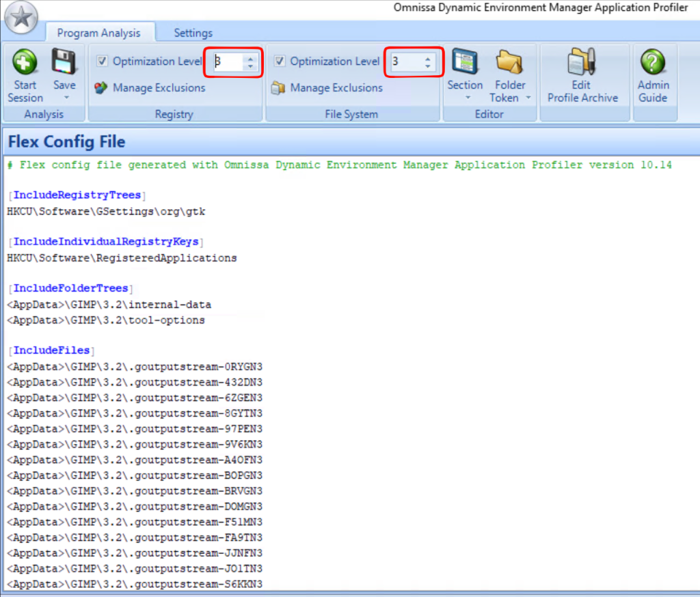Increase the File System optimization level up arrow
Image resolution: width=700 pixels, height=597 pixels.
[x=428, y=58]
